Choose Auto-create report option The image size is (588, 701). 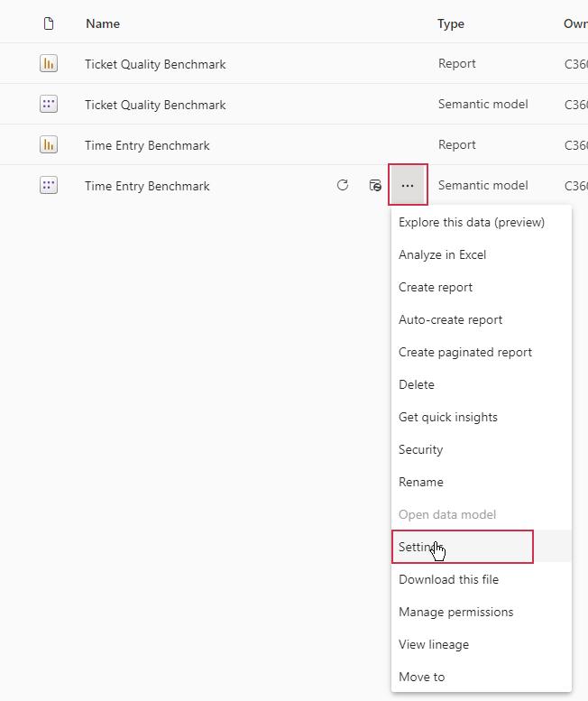[450, 320]
